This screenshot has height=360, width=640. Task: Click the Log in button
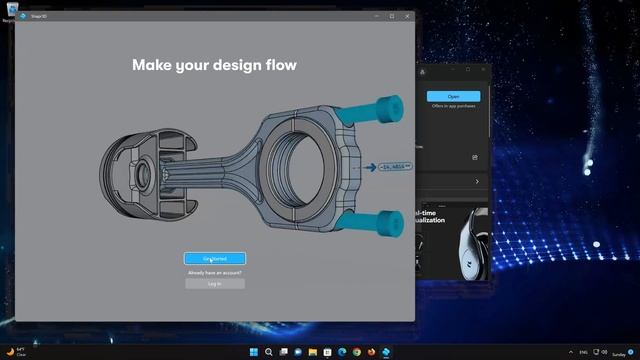point(215,284)
